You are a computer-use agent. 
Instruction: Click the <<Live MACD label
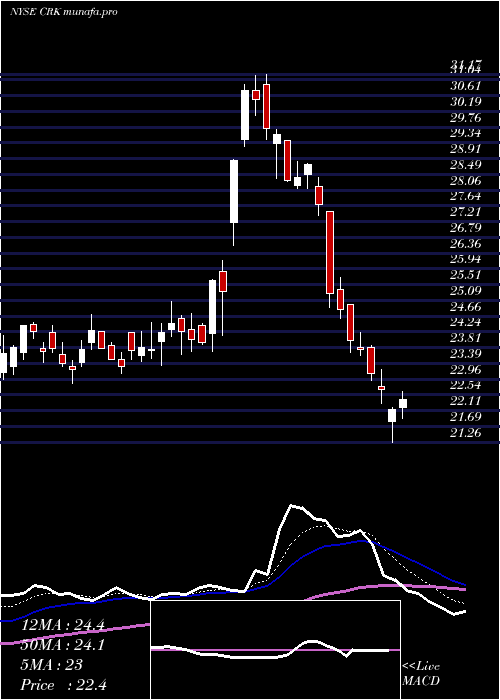421,674
